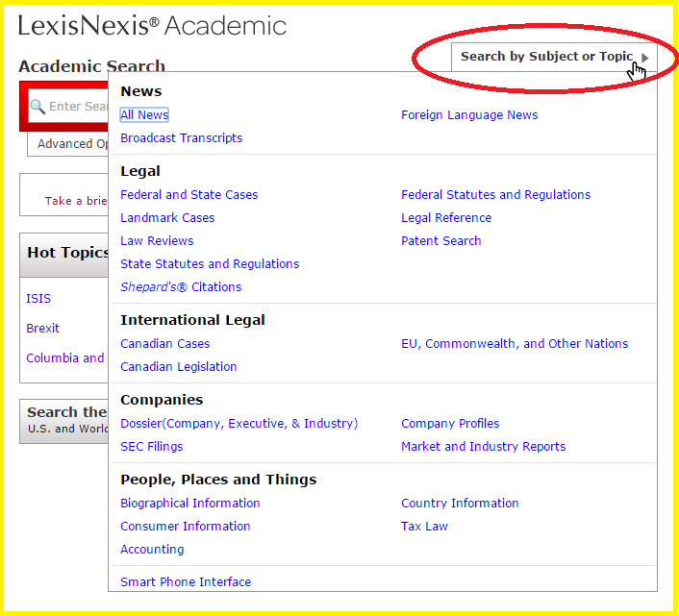Open Law Reviews
This screenshot has width=679, height=616.
tap(157, 240)
